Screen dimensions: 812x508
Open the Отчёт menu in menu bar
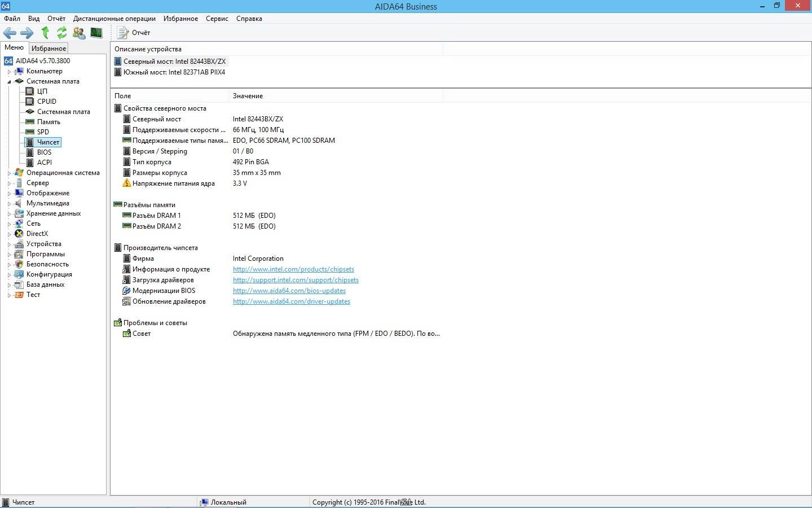[x=56, y=19]
